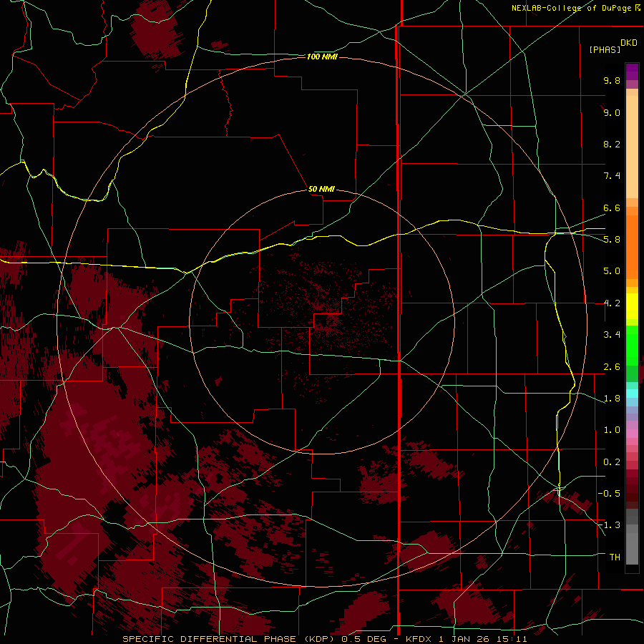The width and height of the screenshot is (644, 644).
Task: Click the TH threshold label on scale
Action: click(615, 557)
